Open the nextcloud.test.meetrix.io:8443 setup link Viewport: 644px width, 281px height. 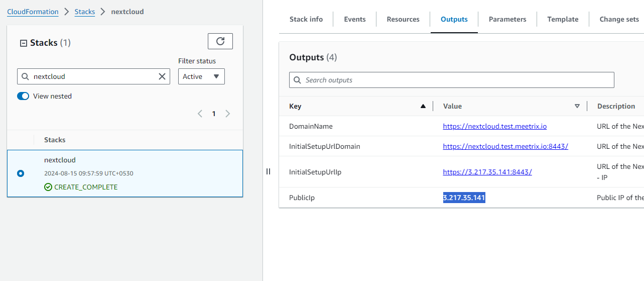pos(505,146)
